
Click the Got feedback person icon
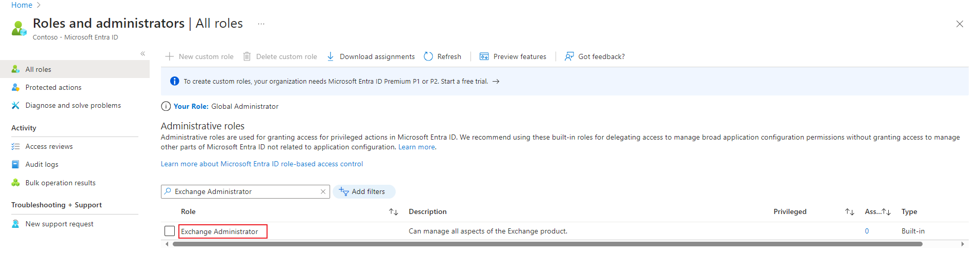[x=569, y=56]
